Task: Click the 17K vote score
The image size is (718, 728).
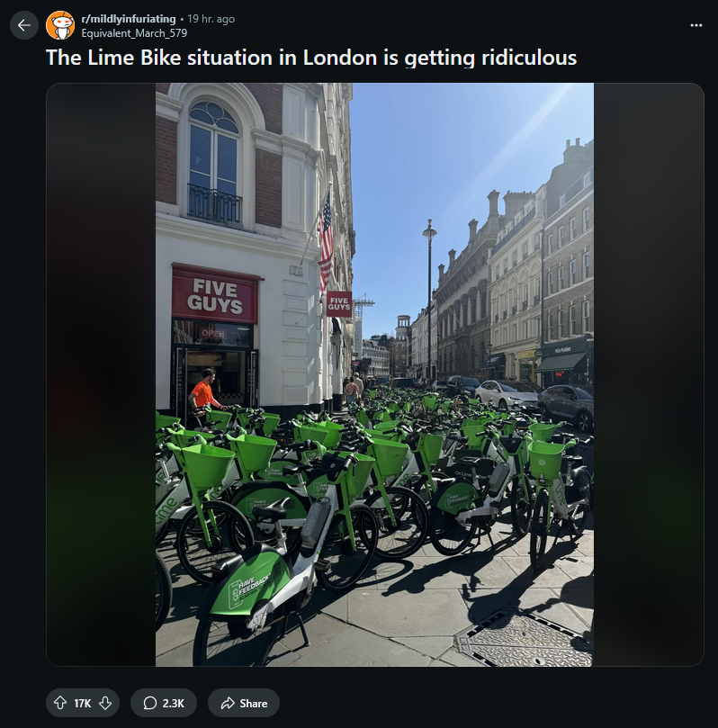Action: click(83, 704)
